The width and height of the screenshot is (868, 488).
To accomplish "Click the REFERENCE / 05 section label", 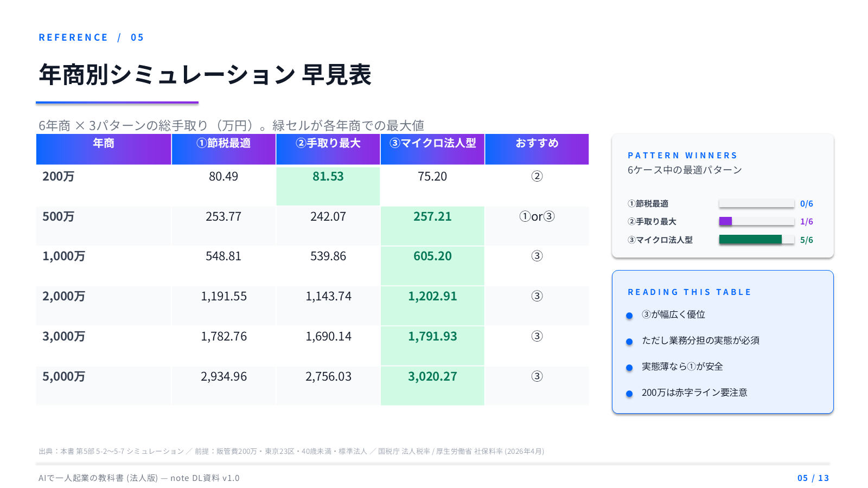I will [x=91, y=37].
